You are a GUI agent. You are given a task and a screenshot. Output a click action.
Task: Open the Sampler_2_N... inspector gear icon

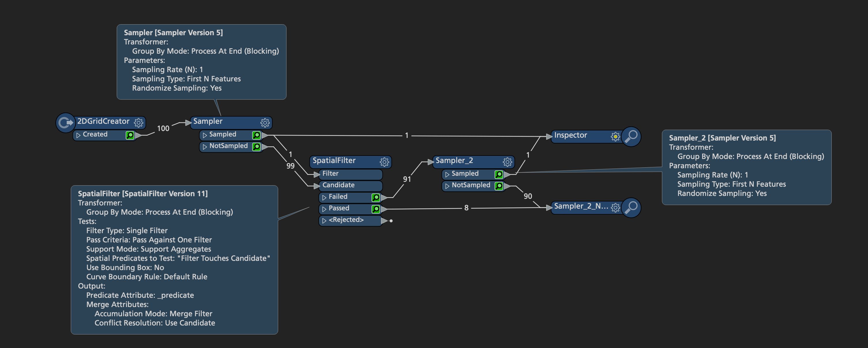point(615,207)
